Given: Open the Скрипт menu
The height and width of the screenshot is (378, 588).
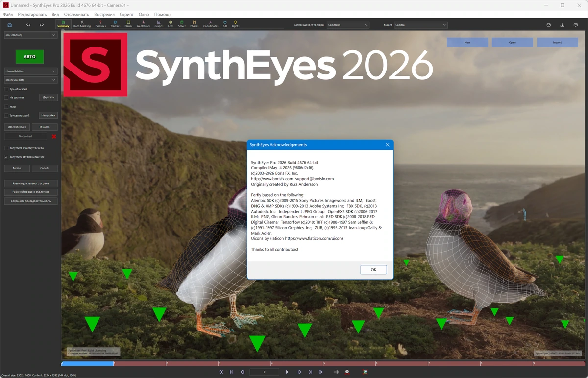Looking at the screenshot, I should (x=126, y=14).
